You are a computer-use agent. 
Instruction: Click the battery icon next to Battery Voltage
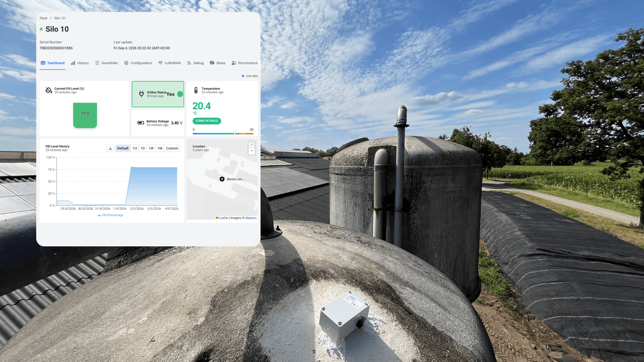[141, 123]
